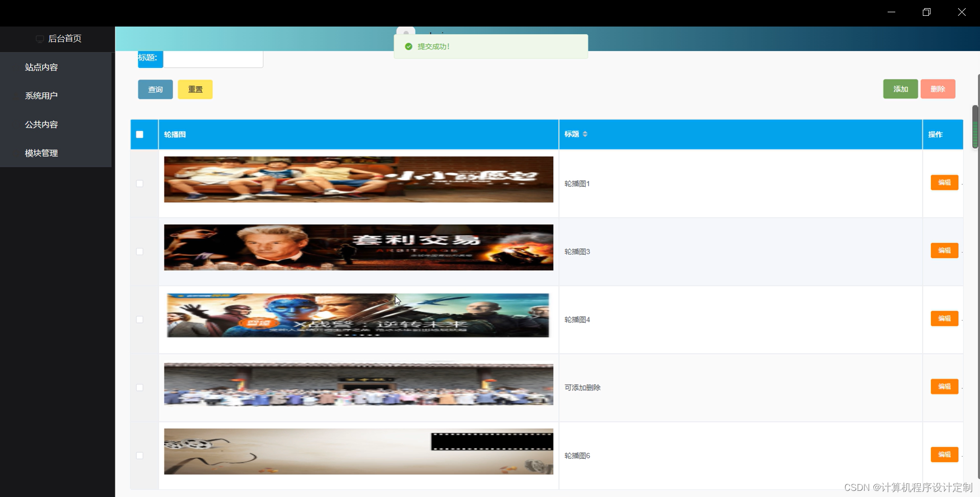Close the application window
980x497 pixels.
962,12
